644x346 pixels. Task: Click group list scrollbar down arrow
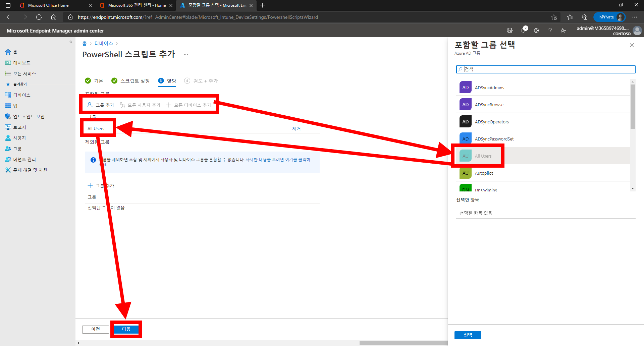tap(633, 188)
